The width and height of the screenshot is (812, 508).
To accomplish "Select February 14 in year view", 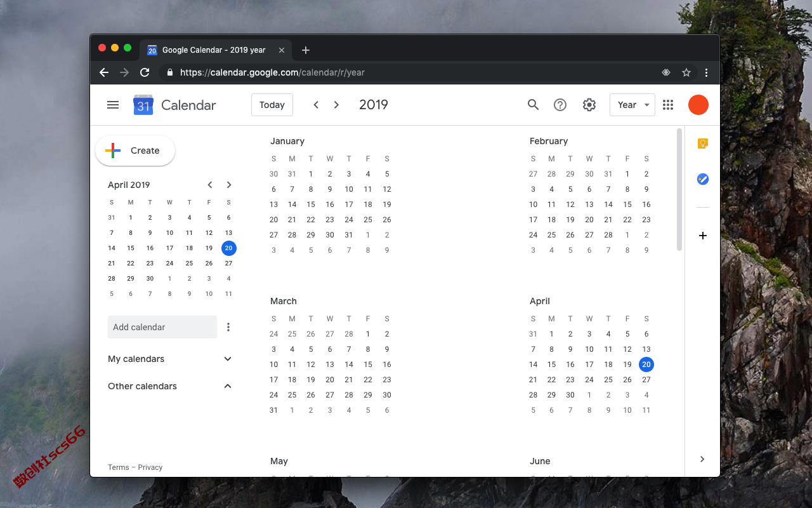I will (x=608, y=204).
